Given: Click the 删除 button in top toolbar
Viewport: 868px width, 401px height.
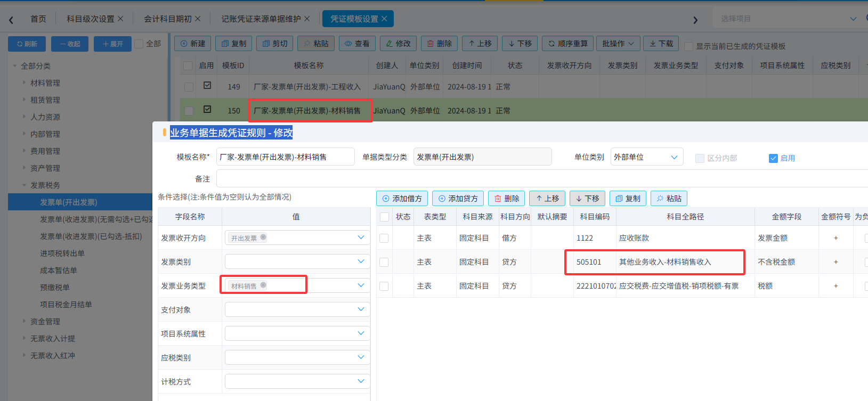Looking at the screenshot, I should tap(440, 44).
